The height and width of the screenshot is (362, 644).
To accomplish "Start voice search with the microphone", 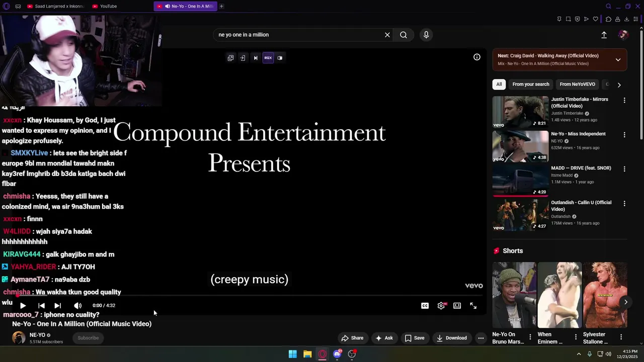I will click(426, 35).
